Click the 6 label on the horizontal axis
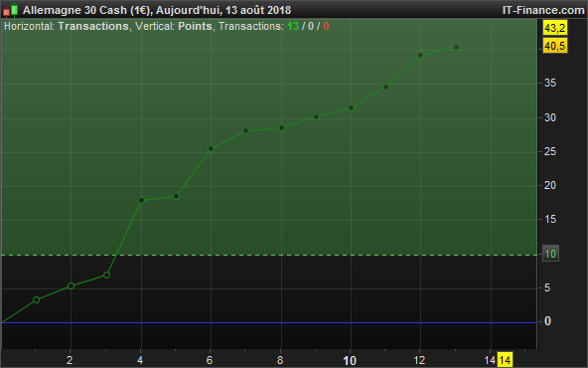This screenshot has height=368, width=588. coord(210,360)
